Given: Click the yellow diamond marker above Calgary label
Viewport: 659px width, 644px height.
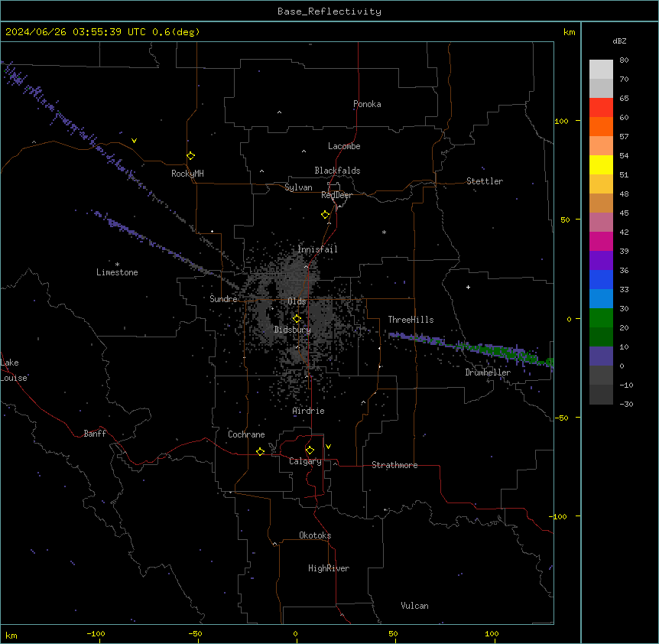Looking at the screenshot, I should [310, 450].
